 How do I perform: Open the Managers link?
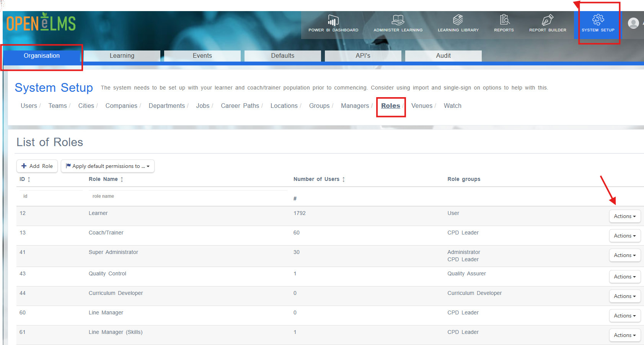(355, 106)
